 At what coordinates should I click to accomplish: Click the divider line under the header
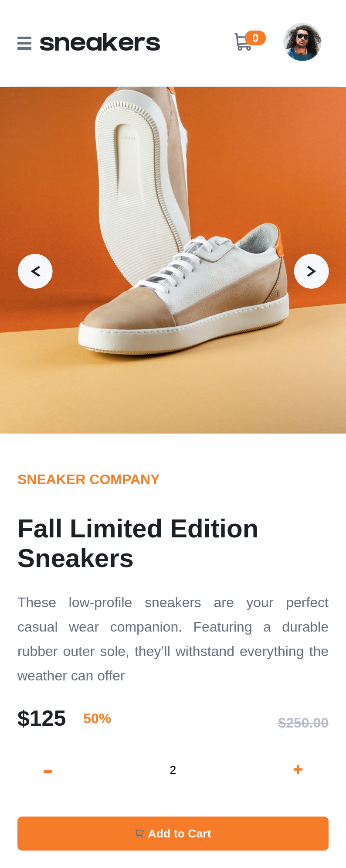[173, 87]
